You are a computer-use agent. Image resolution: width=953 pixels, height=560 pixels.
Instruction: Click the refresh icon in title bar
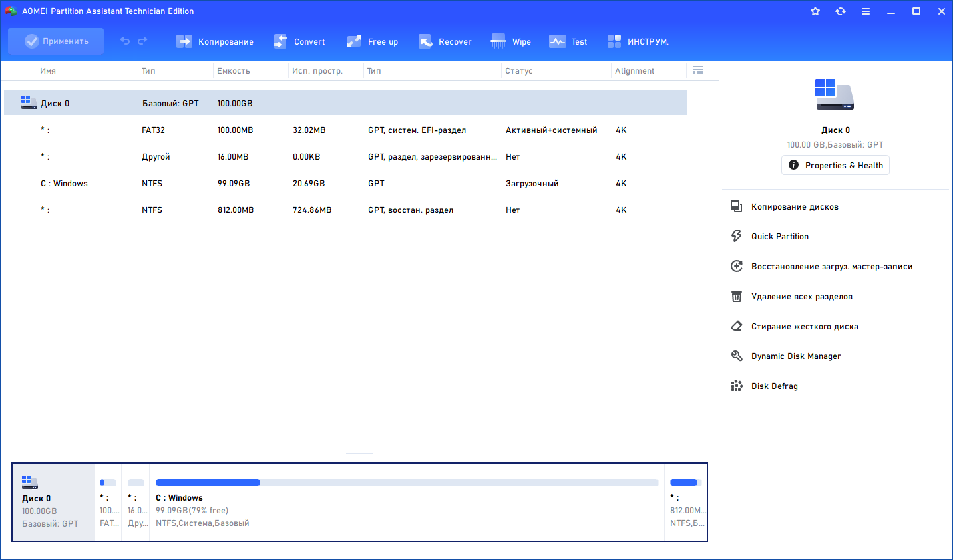[841, 11]
